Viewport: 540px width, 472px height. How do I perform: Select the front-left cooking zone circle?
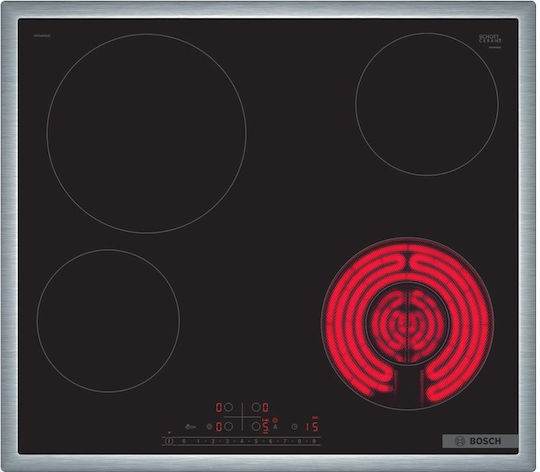[x=228, y=426]
